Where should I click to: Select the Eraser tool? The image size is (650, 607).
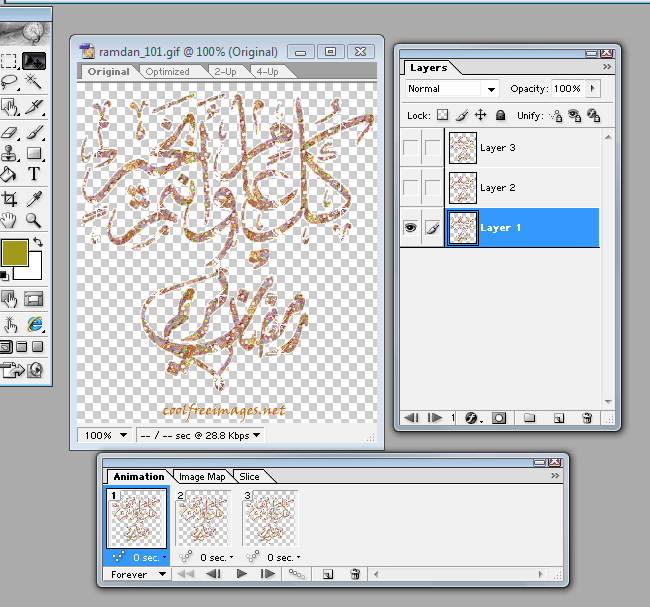pos(9,131)
